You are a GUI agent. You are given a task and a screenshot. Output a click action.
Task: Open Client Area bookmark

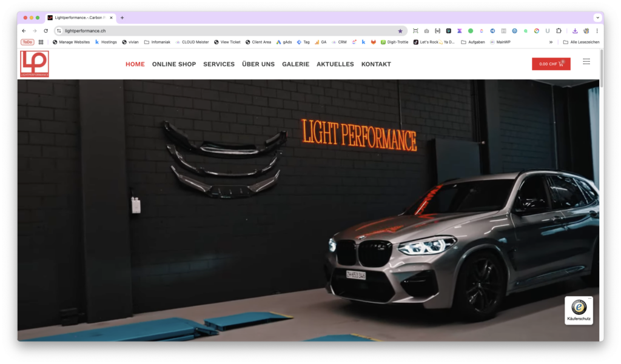click(x=258, y=42)
